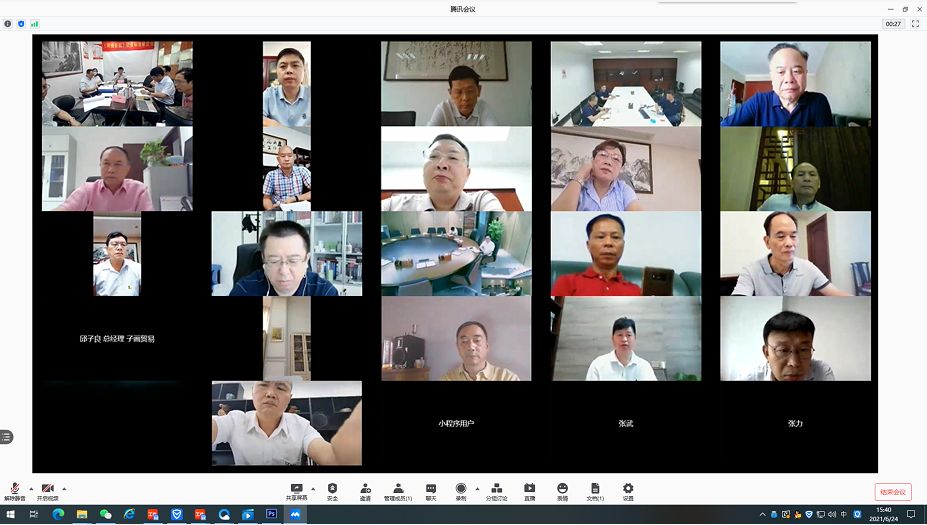The height and width of the screenshot is (525, 927).
Task: Open the Security (安全) options
Action: [x=332, y=491]
